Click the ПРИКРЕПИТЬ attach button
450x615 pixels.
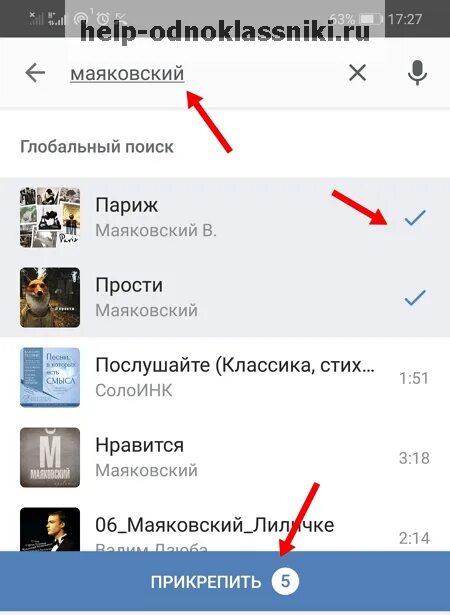(x=225, y=581)
